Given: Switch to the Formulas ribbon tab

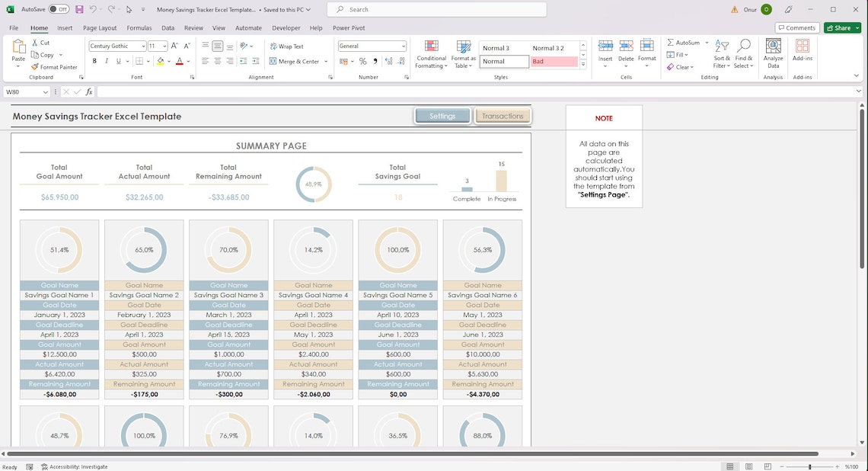Looking at the screenshot, I should 139,27.
